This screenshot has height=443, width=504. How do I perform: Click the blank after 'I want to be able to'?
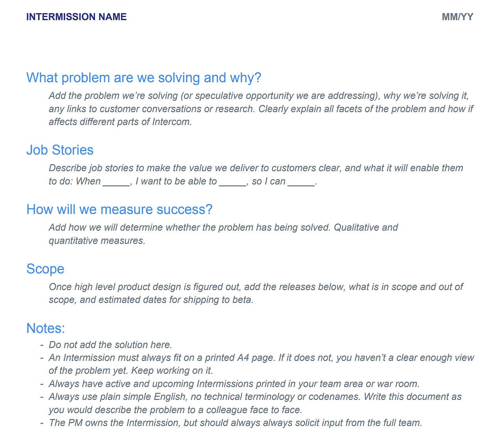233,182
